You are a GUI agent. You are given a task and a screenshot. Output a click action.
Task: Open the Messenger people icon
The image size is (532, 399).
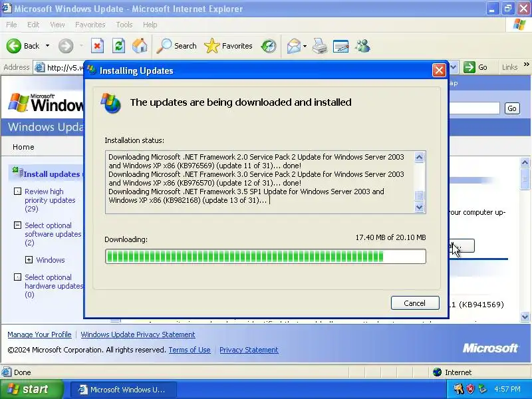click(362, 46)
